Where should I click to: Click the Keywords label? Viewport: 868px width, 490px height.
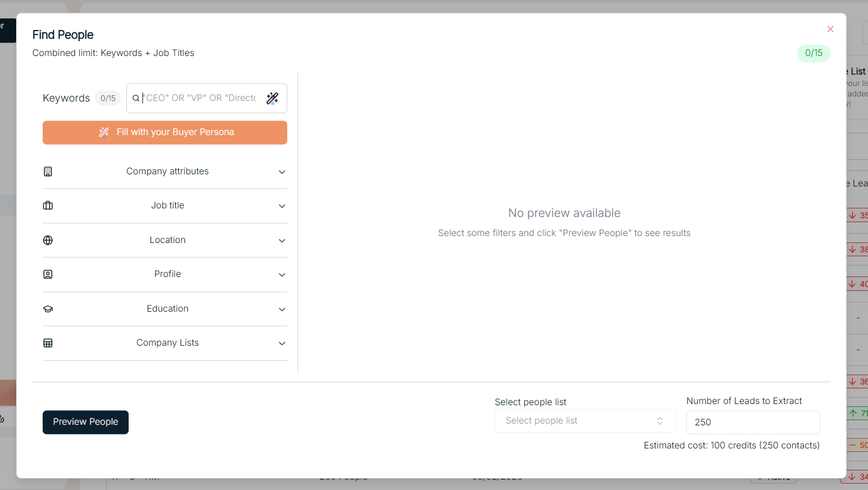[66, 98]
